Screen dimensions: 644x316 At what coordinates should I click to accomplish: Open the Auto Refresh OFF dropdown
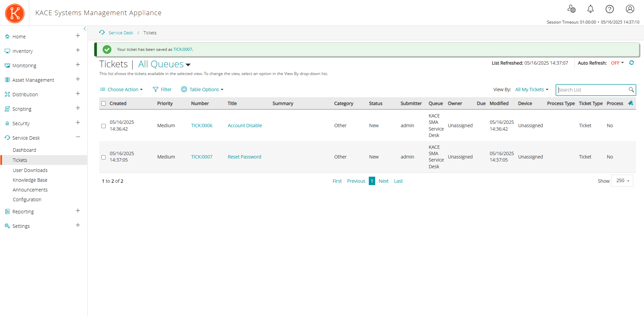(617, 63)
